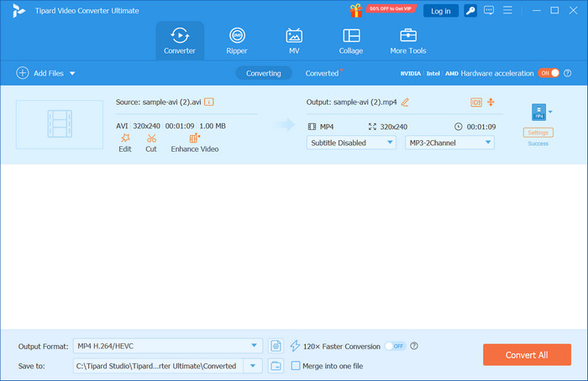
Task: Open the feedback chat bubble icon
Action: [489, 10]
